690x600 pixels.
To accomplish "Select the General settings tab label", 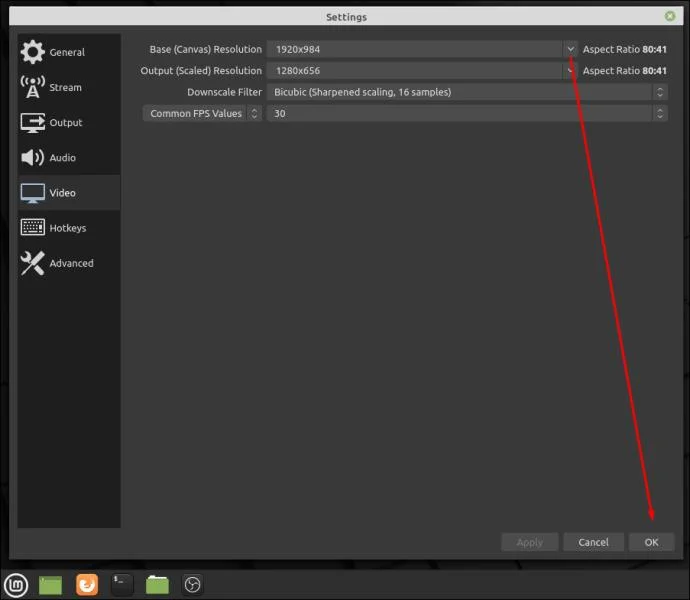I will pos(67,52).
